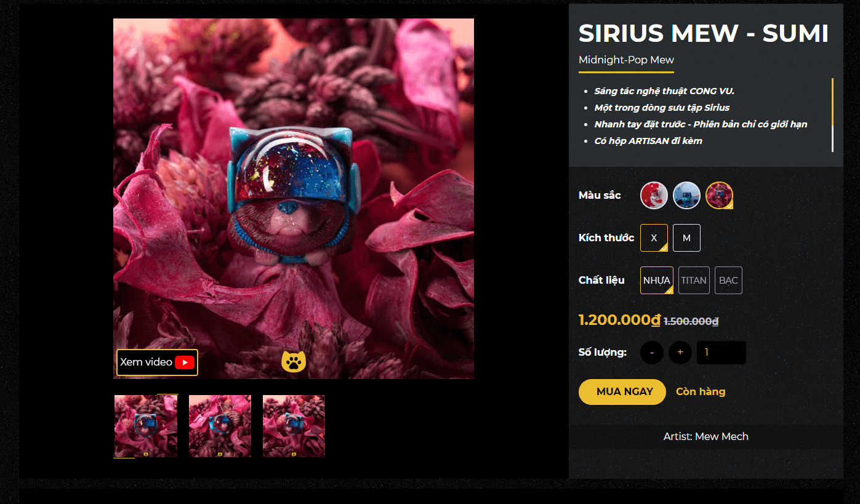Open the Xem video button
The image size is (860, 504).
[x=157, y=362]
